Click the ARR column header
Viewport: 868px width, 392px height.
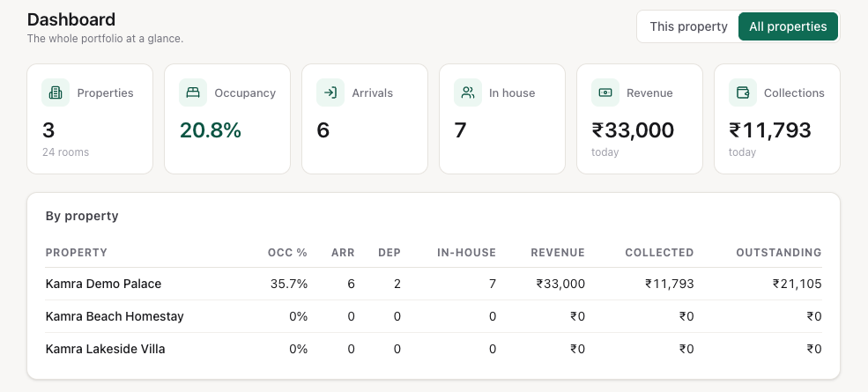tap(343, 253)
